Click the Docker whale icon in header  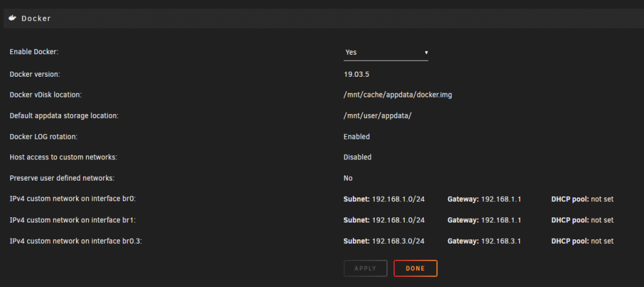pyautogui.click(x=13, y=18)
